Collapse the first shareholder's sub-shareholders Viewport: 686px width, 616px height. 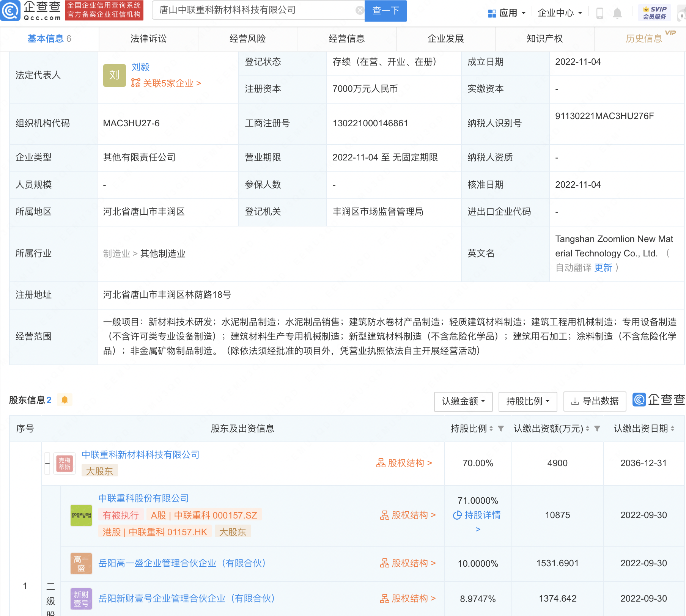tap(47, 464)
